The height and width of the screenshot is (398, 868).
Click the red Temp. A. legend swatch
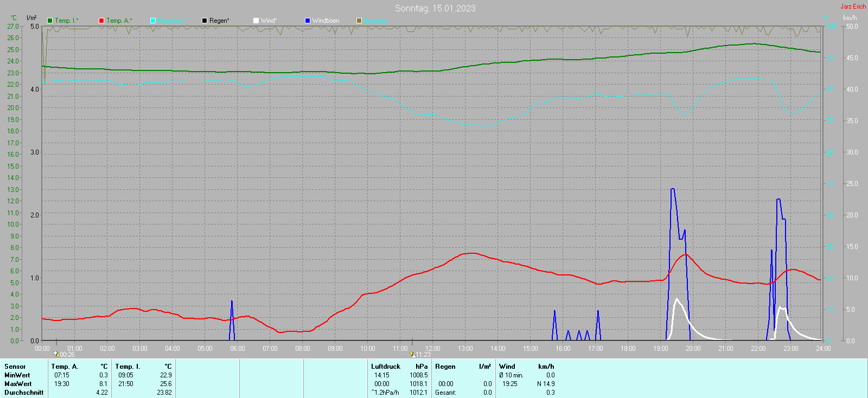tap(101, 21)
